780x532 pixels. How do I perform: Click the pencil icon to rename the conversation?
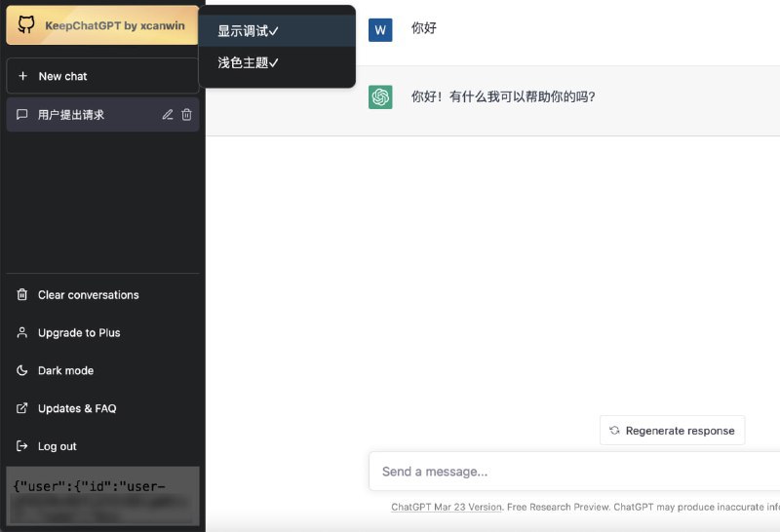click(168, 115)
